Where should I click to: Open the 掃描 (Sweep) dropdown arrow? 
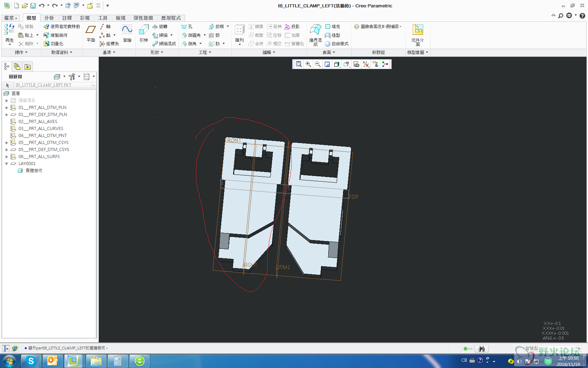pyautogui.click(x=171, y=35)
